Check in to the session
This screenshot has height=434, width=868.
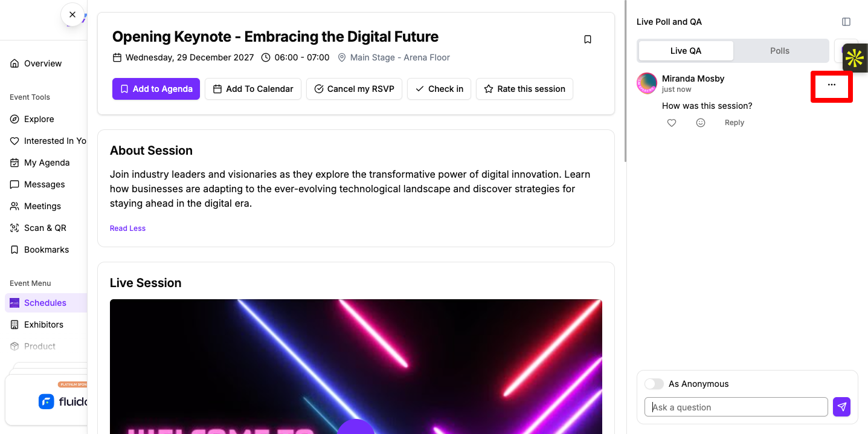(x=439, y=89)
